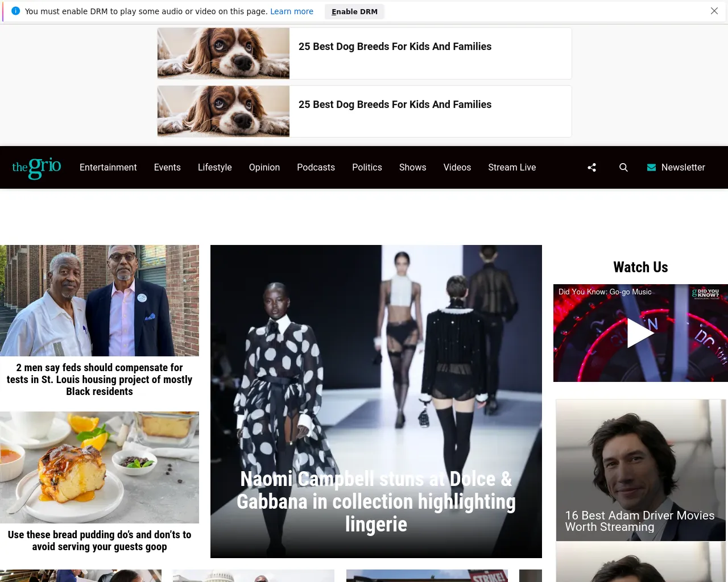
Task: Play the Go-go Music video
Action: pyautogui.click(x=640, y=333)
